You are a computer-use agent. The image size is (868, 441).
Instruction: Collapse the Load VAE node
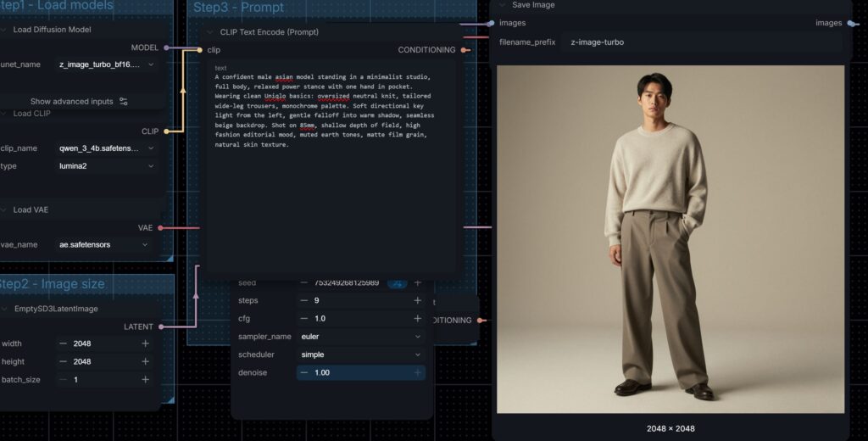[x=4, y=209]
